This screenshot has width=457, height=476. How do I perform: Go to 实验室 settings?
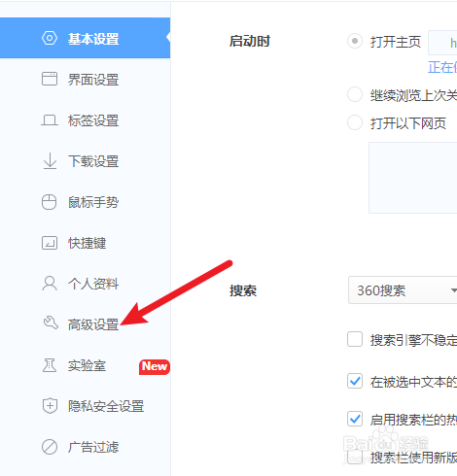85,366
